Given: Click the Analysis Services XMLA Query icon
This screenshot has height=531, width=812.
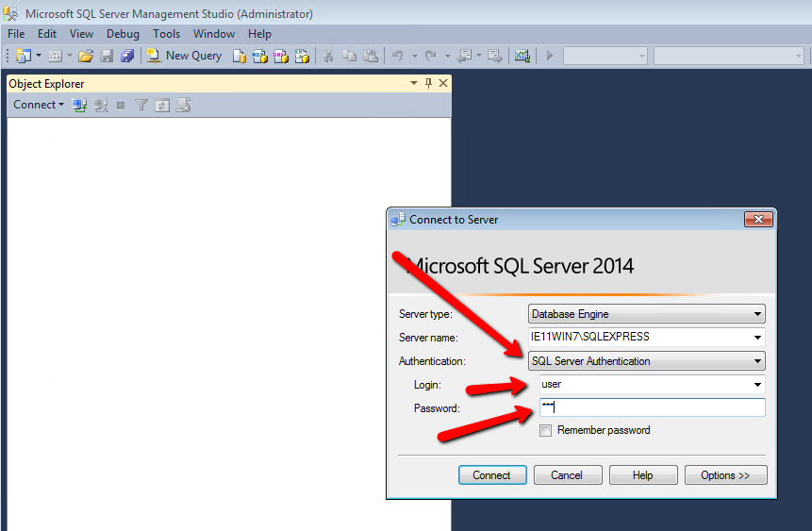Looking at the screenshot, I should [302, 56].
